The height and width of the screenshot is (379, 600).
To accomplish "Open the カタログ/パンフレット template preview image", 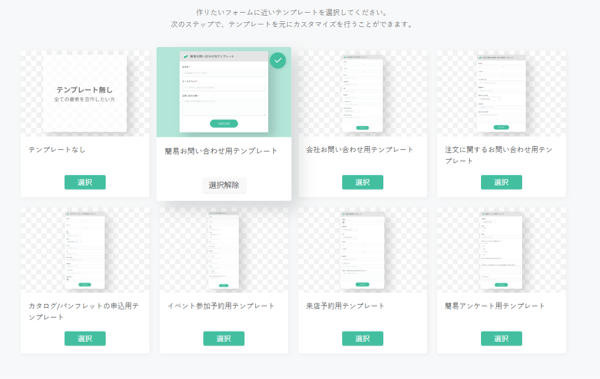I will click(85, 250).
